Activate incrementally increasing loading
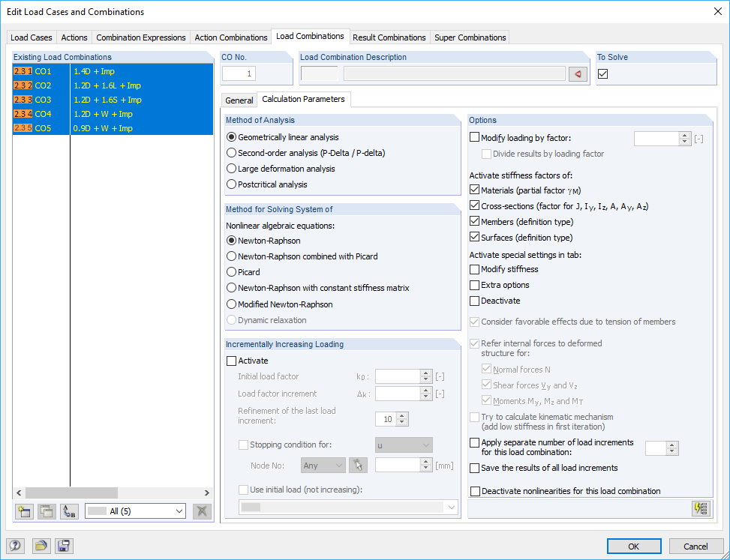Viewport: 730px width, 560px height. coord(232,361)
